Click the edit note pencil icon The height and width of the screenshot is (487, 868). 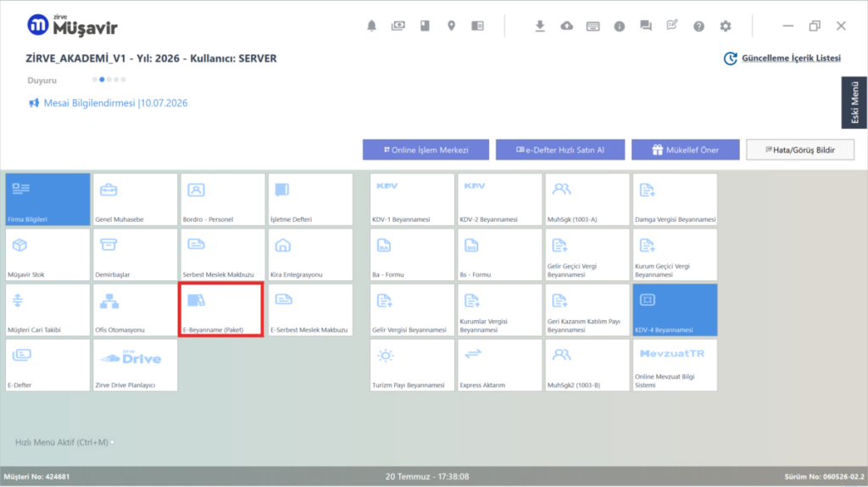672,25
